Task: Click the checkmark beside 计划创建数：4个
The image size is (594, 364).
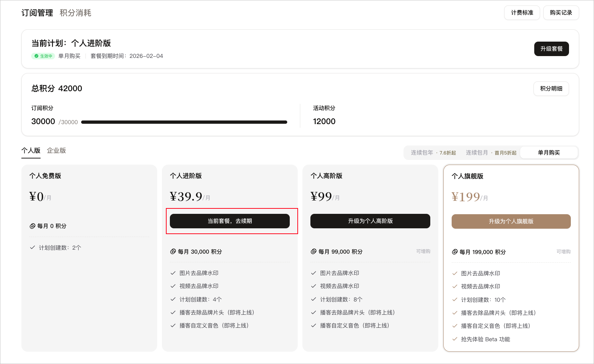Action: click(x=173, y=299)
